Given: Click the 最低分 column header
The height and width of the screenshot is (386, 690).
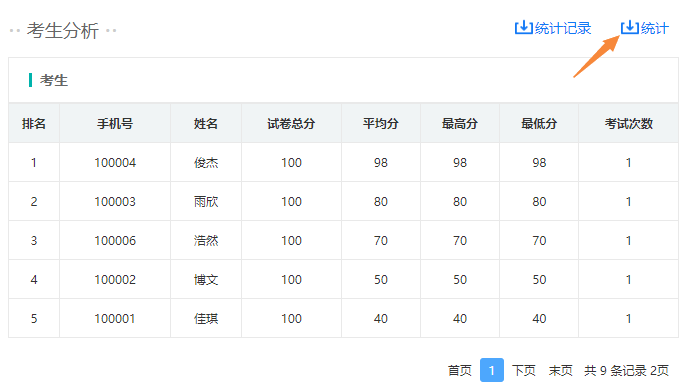Looking at the screenshot, I should [x=539, y=124].
